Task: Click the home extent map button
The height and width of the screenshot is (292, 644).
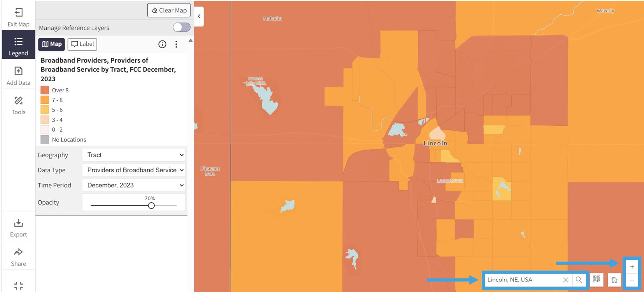Action: (x=614, y=280)
